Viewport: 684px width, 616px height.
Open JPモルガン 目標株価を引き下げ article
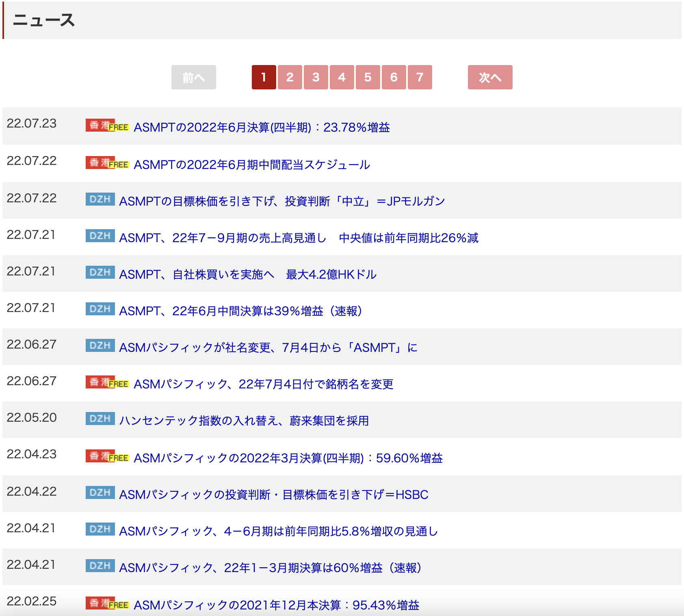tap(282, 201)
